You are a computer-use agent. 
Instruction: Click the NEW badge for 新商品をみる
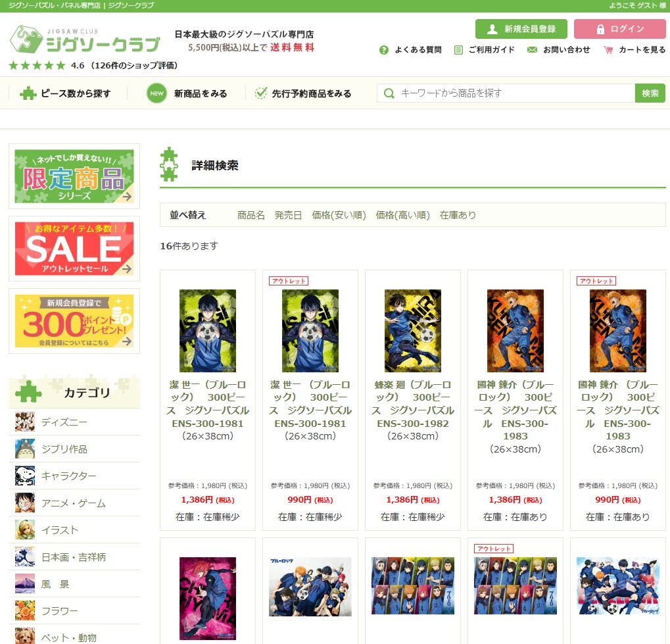(x=157, y=93)
